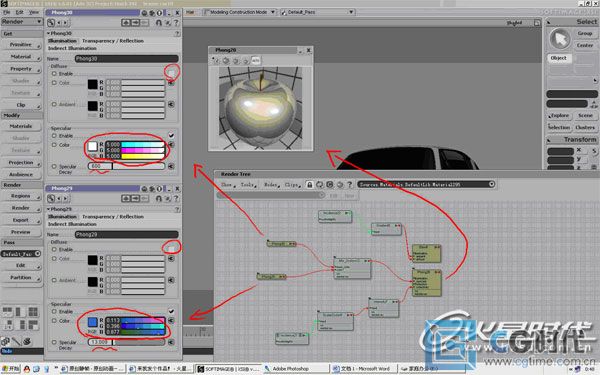
Task: Click the connection plug icon beside Phong30 Specular Color
Action: click(x=171, y=145)
